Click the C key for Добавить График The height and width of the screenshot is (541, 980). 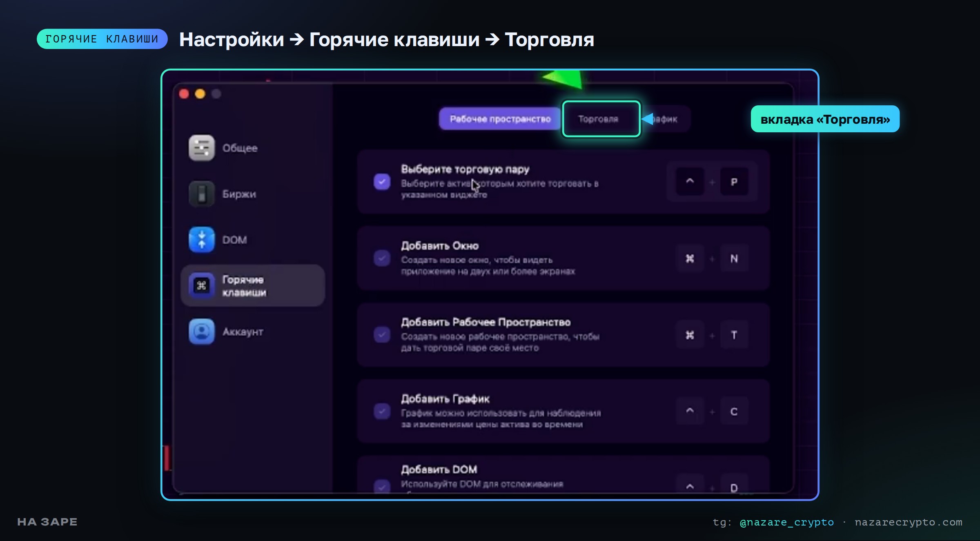[x=734, y=411]
